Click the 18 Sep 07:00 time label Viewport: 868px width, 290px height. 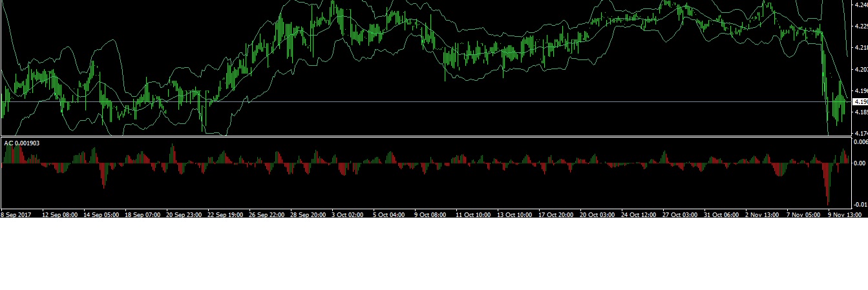click(143, 214)
